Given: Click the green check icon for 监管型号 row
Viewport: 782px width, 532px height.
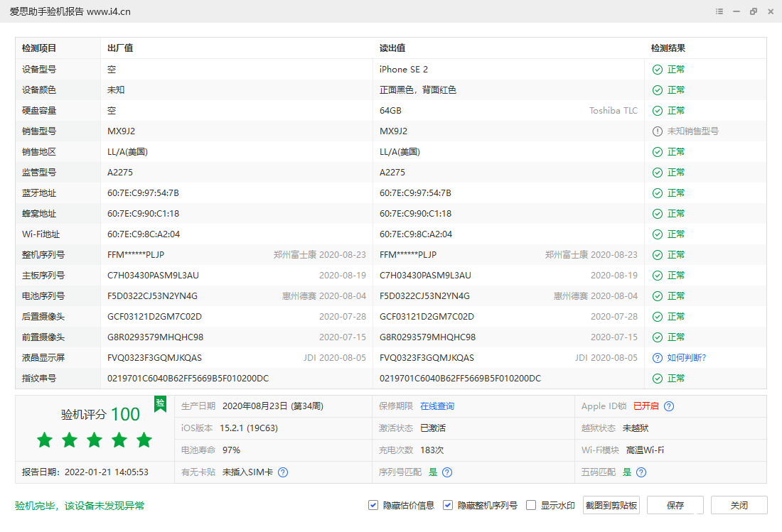Looking at the screenshot, I should point(658,173).
